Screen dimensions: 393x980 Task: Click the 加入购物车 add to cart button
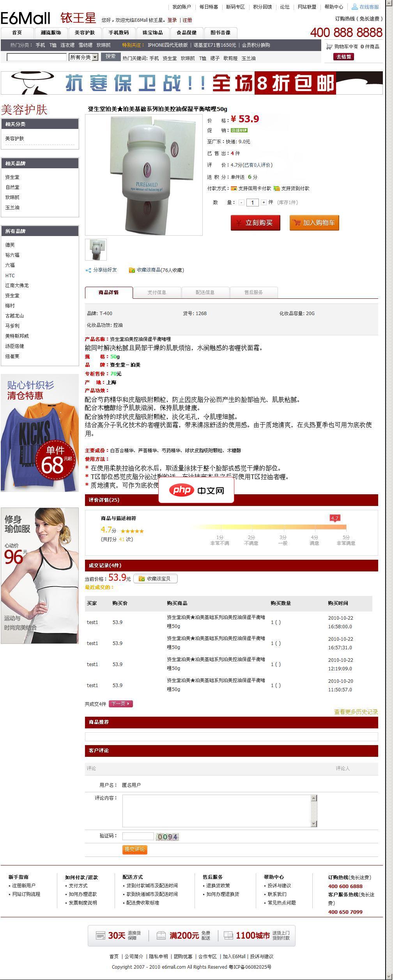click(314, 223)
